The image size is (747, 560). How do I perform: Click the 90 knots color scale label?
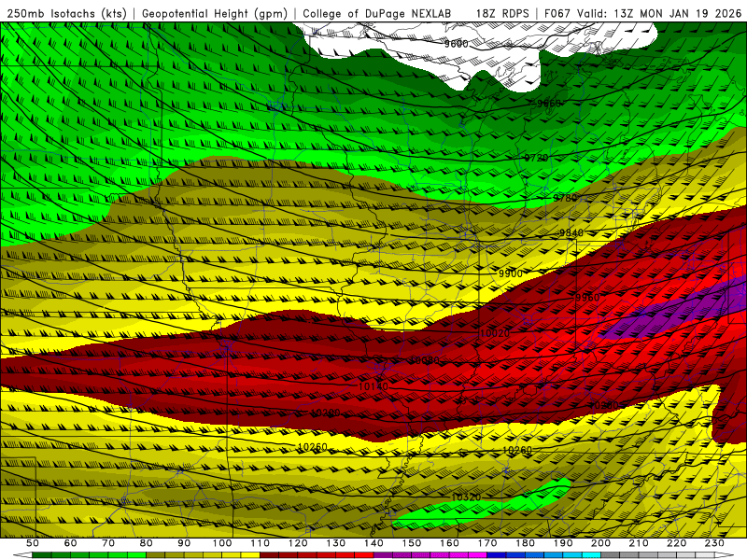pyautogui.click(x=184, y=543)
